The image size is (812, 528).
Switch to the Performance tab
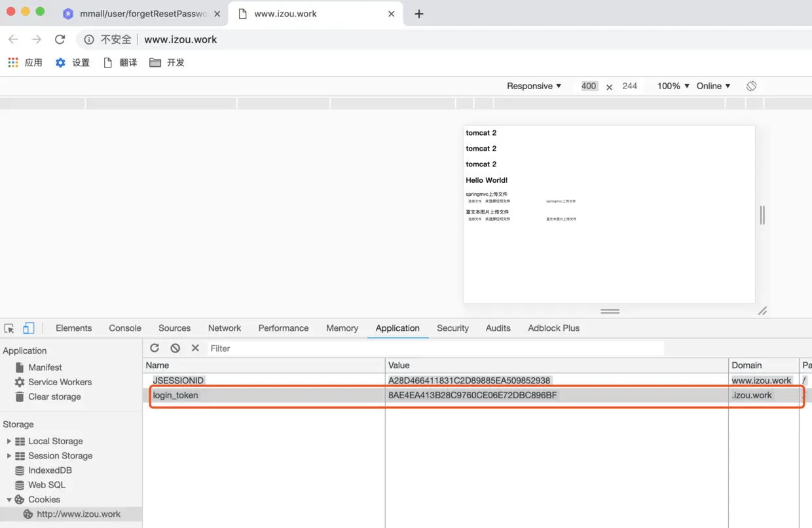284,328
